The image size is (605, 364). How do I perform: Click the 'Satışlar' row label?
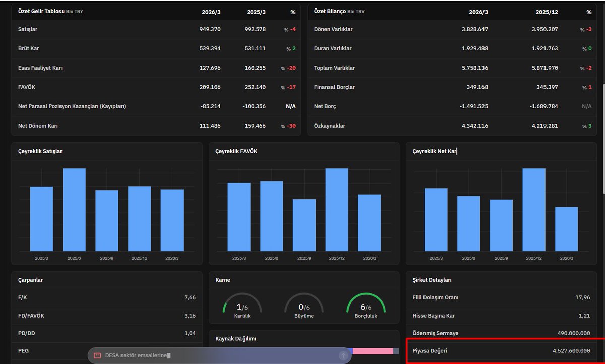pos(28,29)
